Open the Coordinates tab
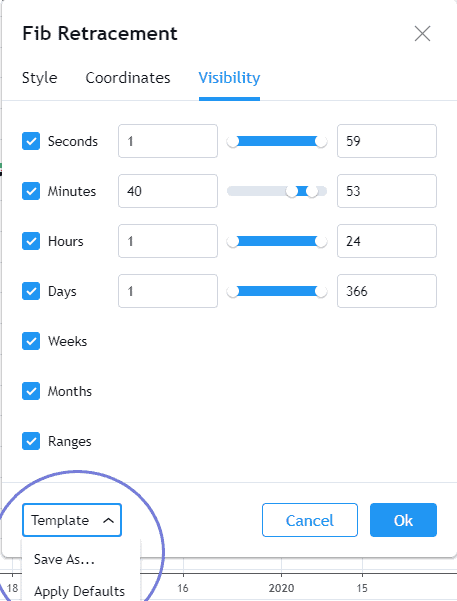The width and height of the screenshot is (457, 601). pyautogui.click(x=128, y=78)
